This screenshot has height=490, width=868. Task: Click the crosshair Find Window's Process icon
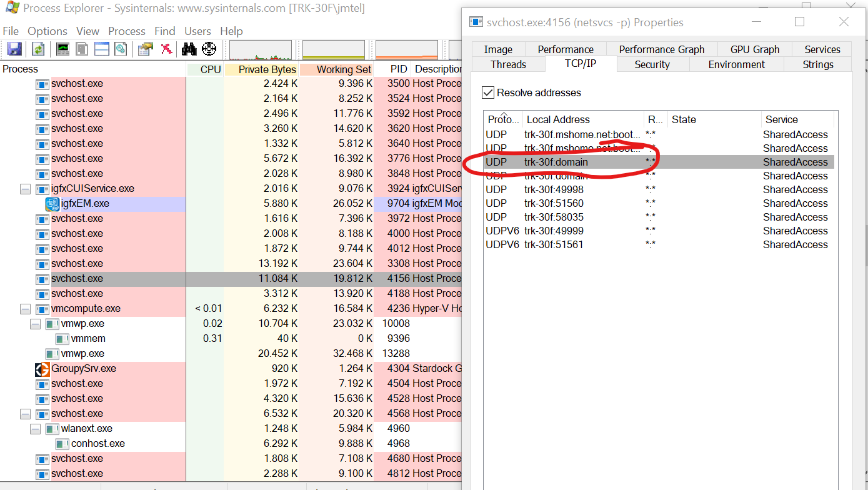coord(209,49)
